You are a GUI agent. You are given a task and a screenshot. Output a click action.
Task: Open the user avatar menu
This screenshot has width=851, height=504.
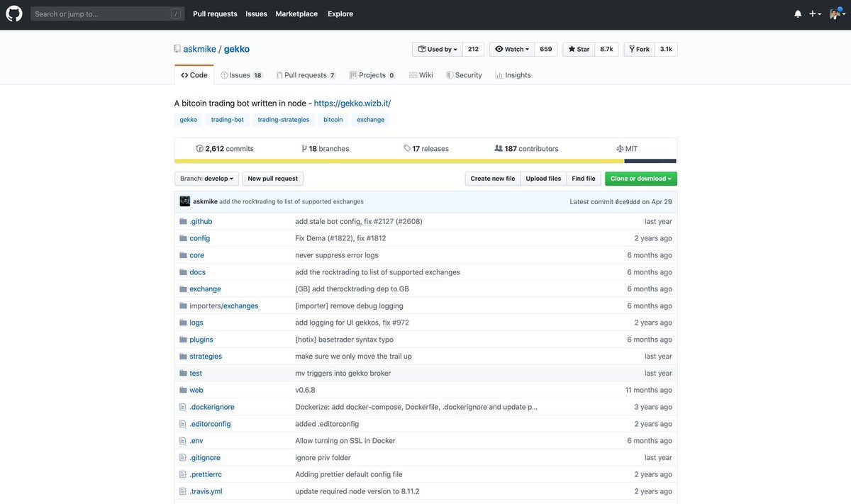pyautogui.click(x=838, y=13)
